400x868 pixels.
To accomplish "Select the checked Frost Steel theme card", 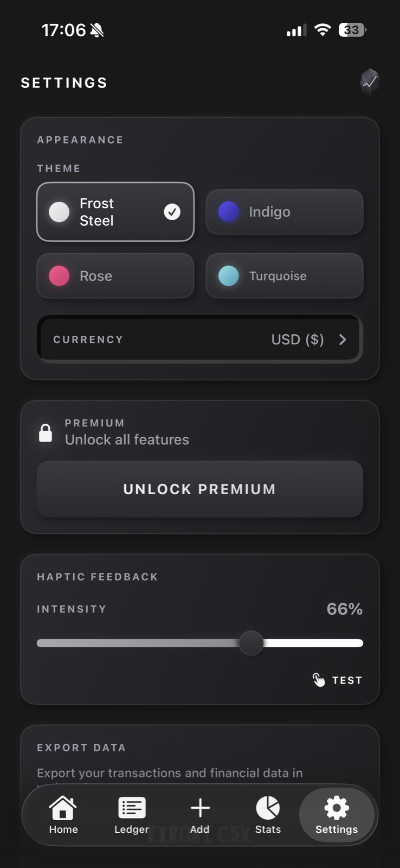I will (x=115, y=212).
